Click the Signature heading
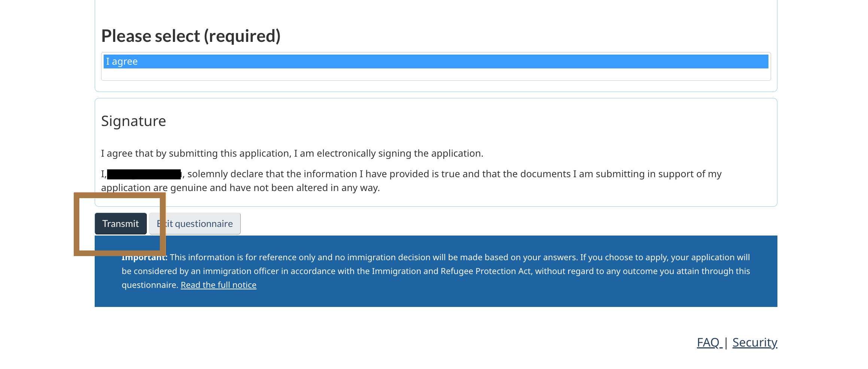The width and height of the screenshot is (868, 369). click(x=134, y=121)
